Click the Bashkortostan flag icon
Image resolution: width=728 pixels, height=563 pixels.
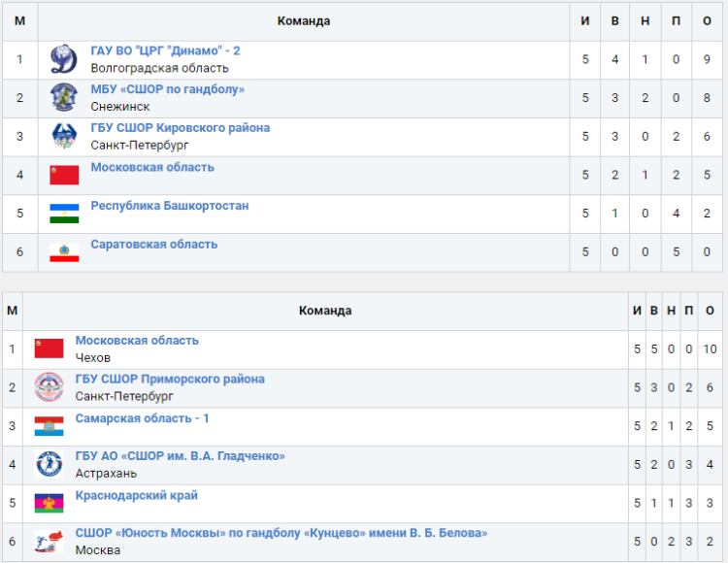click(64, 214)
